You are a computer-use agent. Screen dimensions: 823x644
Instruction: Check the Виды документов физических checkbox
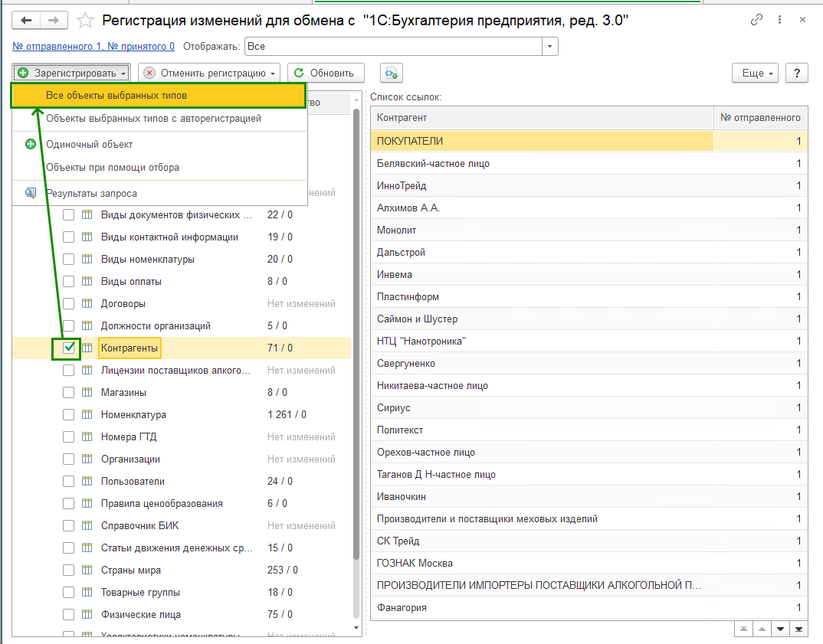68,214
